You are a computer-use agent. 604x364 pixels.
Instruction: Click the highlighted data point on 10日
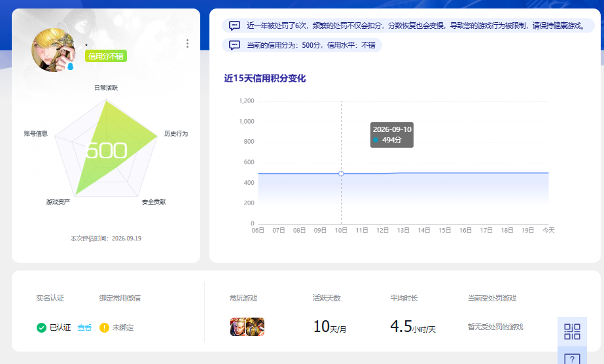(x=341, y=174)
